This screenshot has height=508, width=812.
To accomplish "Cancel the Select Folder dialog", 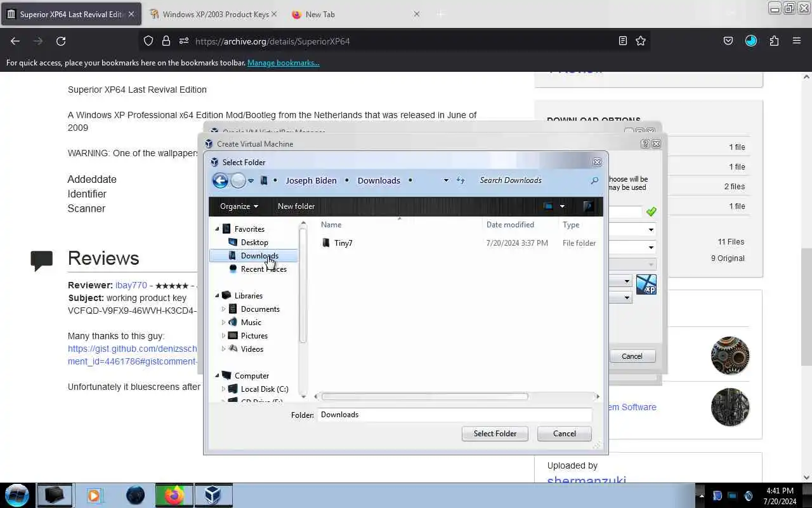I will 564,434.
